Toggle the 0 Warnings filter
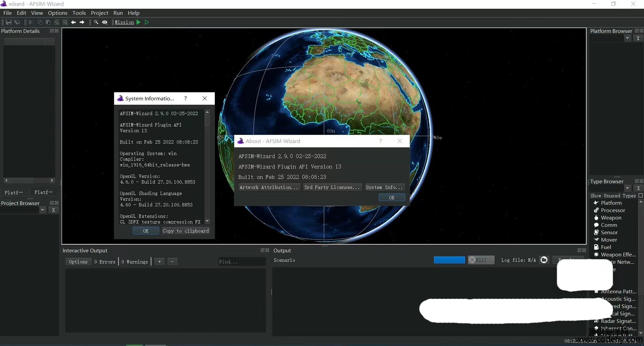The height and width of the screenshot is (346, 644). click(135, 262)
